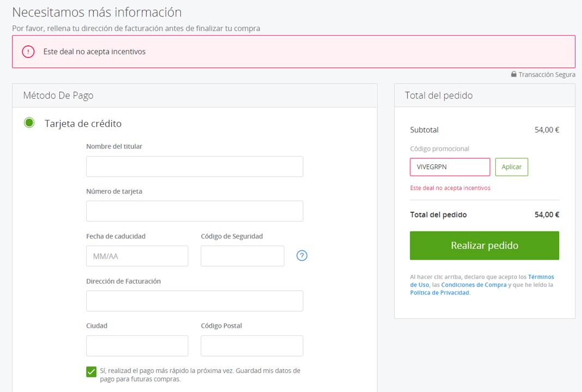Select the Código de Seguridad field
The width and height of the screenshot is (582, 392).
tap(242, 256)
